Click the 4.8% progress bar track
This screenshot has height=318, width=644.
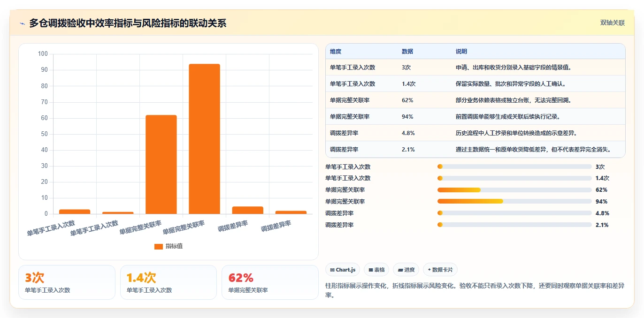[514, 213]
